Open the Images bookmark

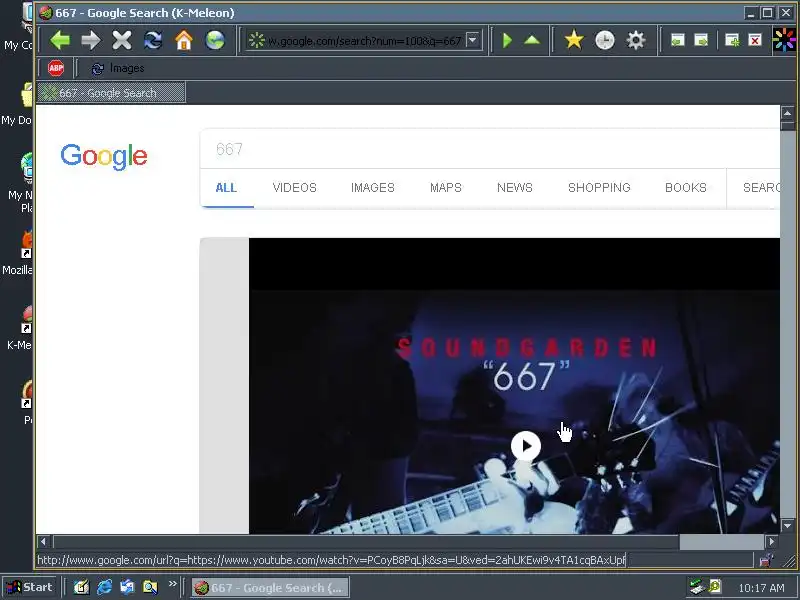pyautogui.click(x=117, y=68)
